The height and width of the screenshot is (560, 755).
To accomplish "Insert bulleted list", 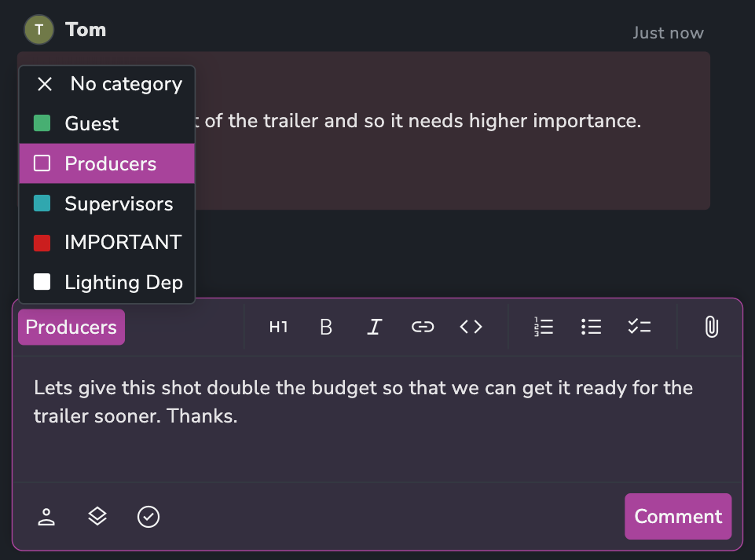I will (x=592, y=327).
